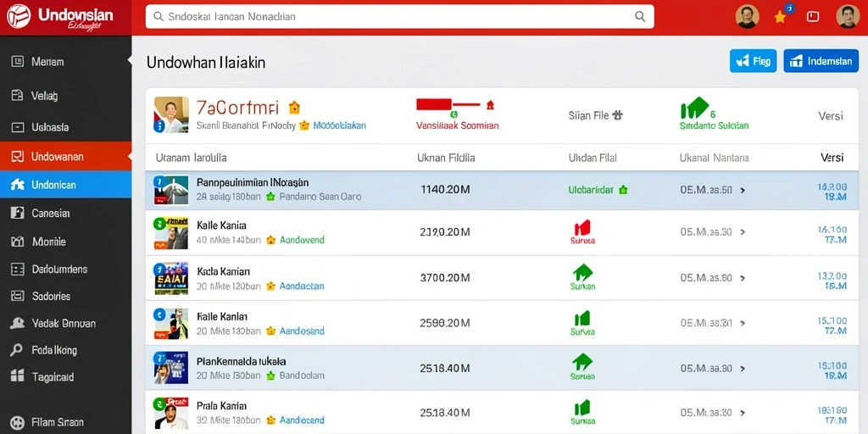Click the Yadak Bnnuan person icon in sidebar

click(17, 323)
